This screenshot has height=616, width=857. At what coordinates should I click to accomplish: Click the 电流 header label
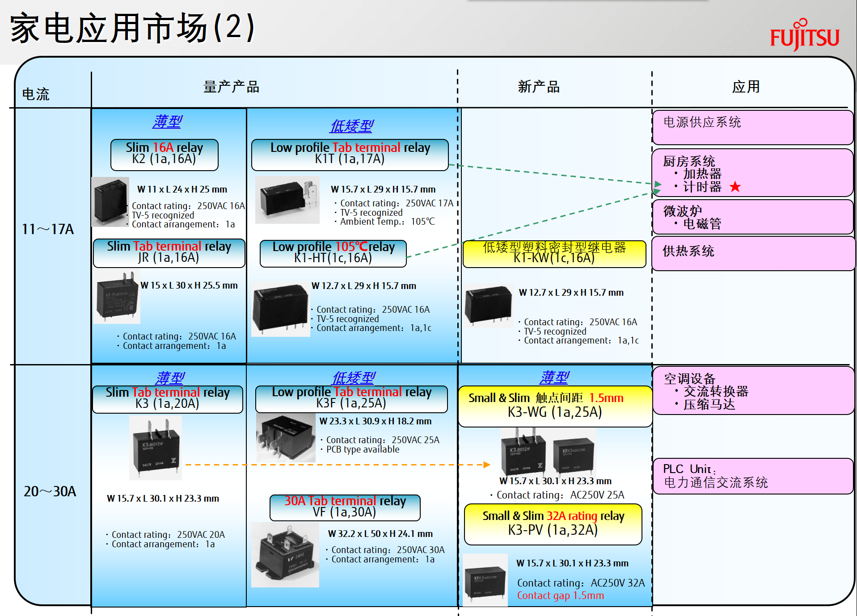click(36, 94)
